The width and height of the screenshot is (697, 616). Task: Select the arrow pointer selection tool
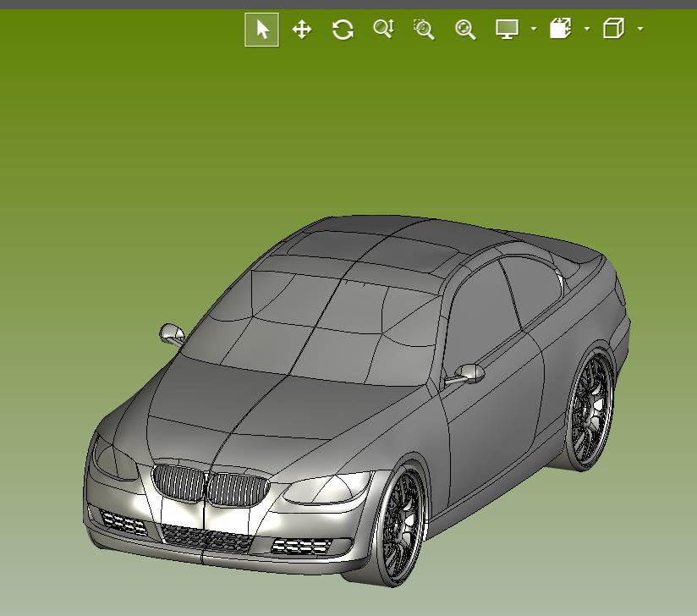point(262,30)
